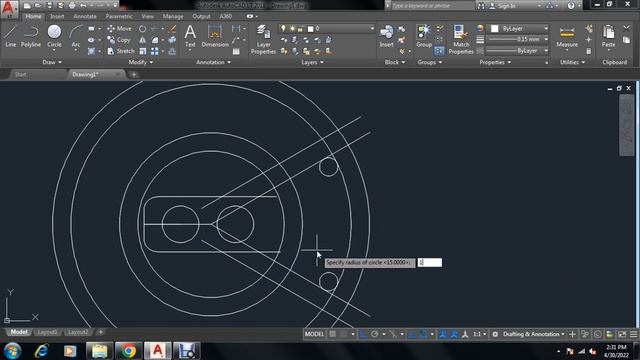Viewport: 640px width, 360px height.
Task: Toggle group selection on/off icon
Action: [439, 51]
